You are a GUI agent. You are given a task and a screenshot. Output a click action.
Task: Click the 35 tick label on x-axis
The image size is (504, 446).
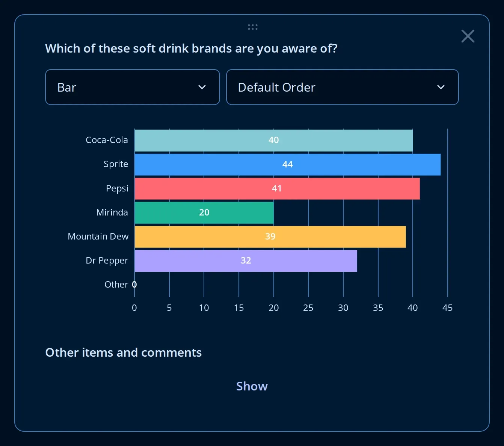click(x=378, y=308)
